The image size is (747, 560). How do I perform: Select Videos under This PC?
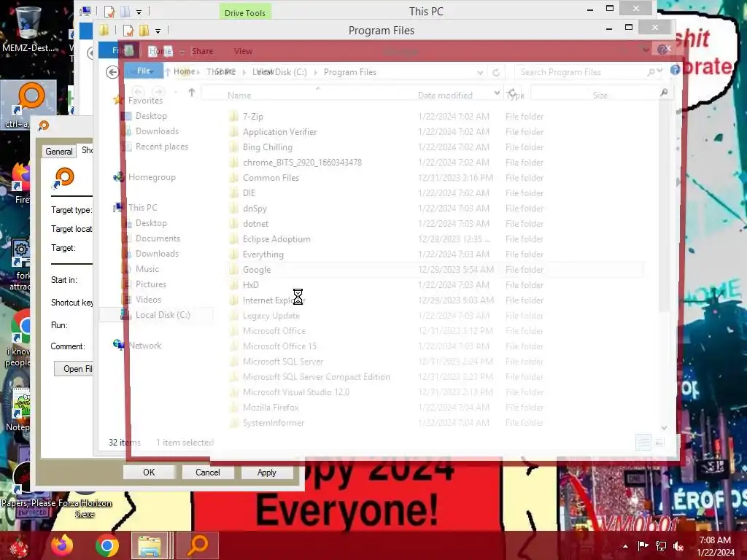click(x=148, y=300)
